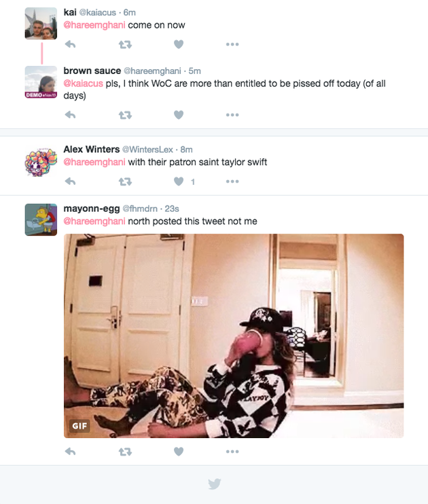
Task: Like kai's "come on now" tweet
Action: pyautogui.click(x=179, y=44)
